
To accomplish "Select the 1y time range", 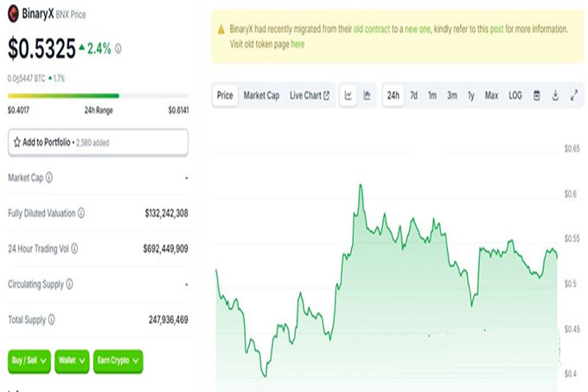I will [x=471, y=96].
